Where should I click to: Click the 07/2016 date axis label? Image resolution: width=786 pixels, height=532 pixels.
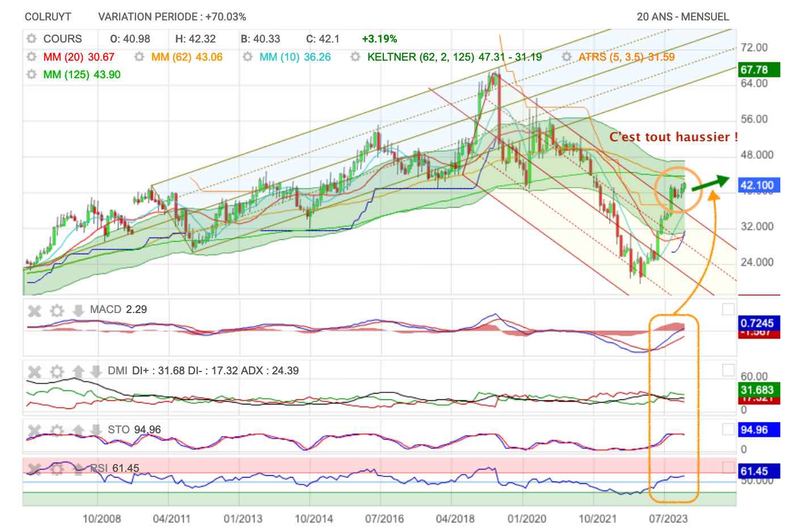pyautogui.click(x=384, y=519)
